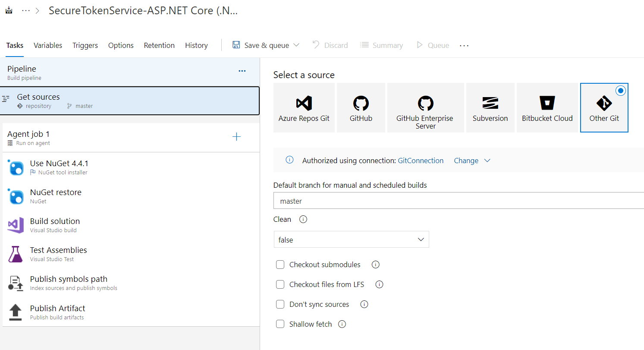
Task: Open the Azure DevOps home icon
Action: point(9,11)
